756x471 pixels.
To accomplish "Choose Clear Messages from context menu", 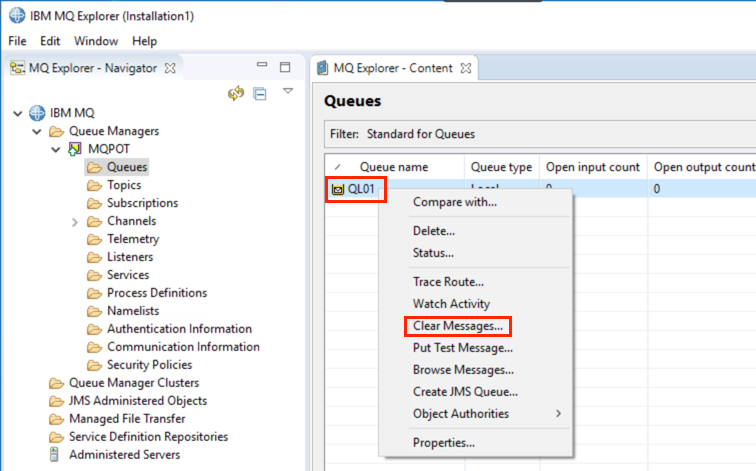I will [458, 326].
